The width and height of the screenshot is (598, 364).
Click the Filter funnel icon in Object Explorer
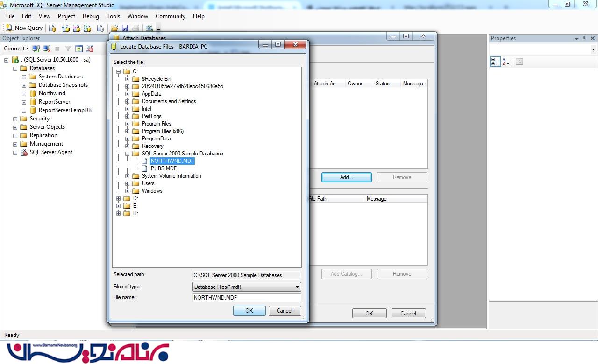(x=68, y=49)
